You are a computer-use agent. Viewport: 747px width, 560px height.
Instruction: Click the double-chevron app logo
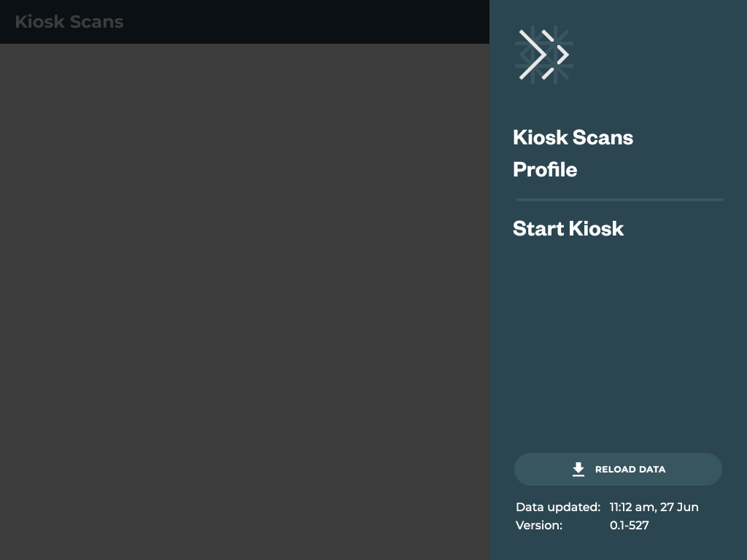pyautogui.click(x=543, y=55)
